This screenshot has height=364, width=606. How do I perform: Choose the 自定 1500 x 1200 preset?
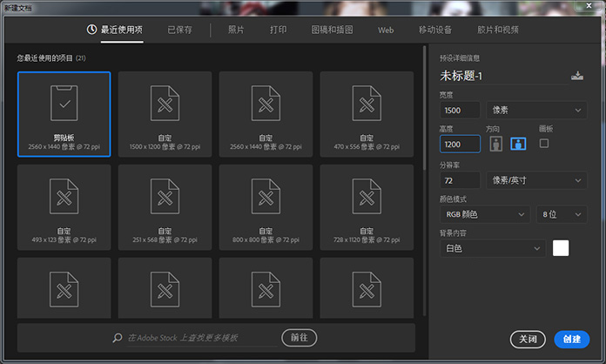pyautogui.click(x=165, y=114)
